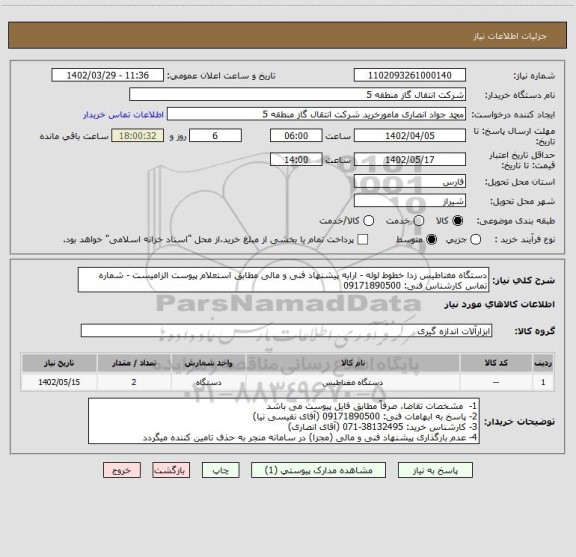
Task: Click the response deadline date 1402/04/05
Action: pyautogui.click(x=410, y=136)
